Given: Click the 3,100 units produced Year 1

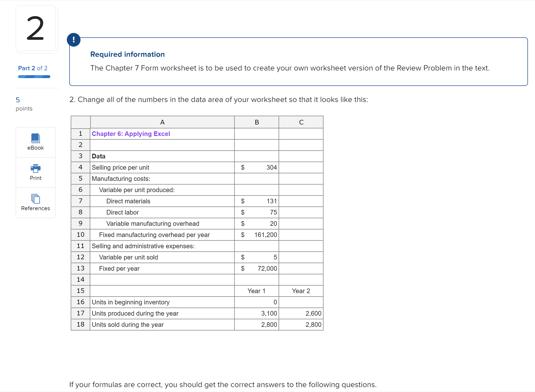Looking at the screenshot, I should 269,313.
